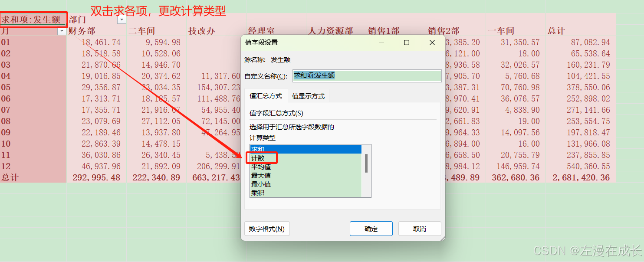Choose 平均值 as the calculation type
This screenshot has width=644, height=262.
(x=306, y=167)
